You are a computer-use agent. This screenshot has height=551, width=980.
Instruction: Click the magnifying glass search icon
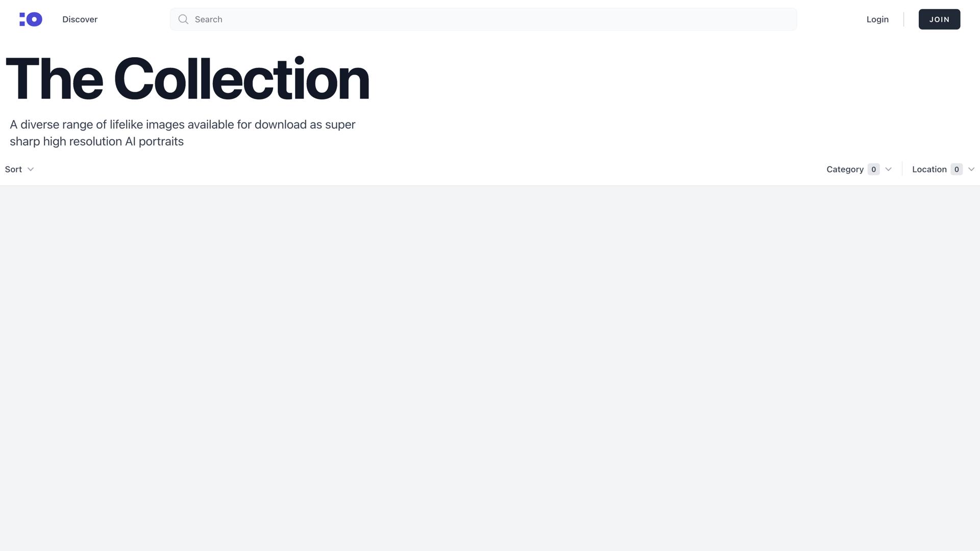(183, 19)
